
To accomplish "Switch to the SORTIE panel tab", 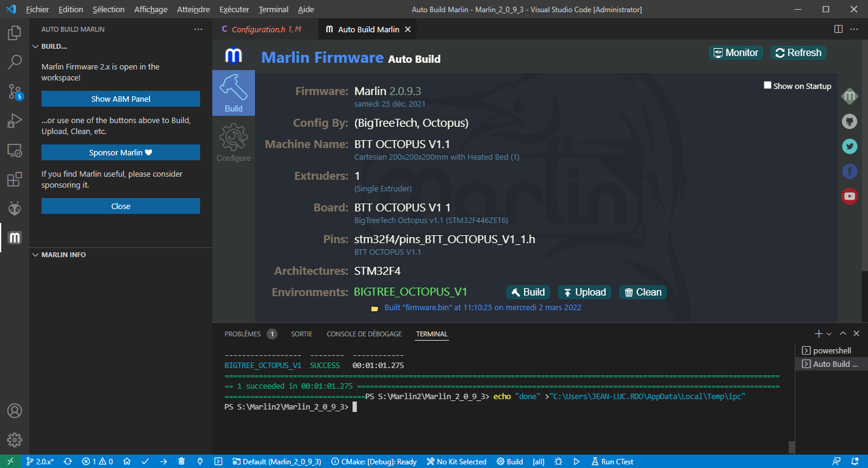I will coord(302,334).
